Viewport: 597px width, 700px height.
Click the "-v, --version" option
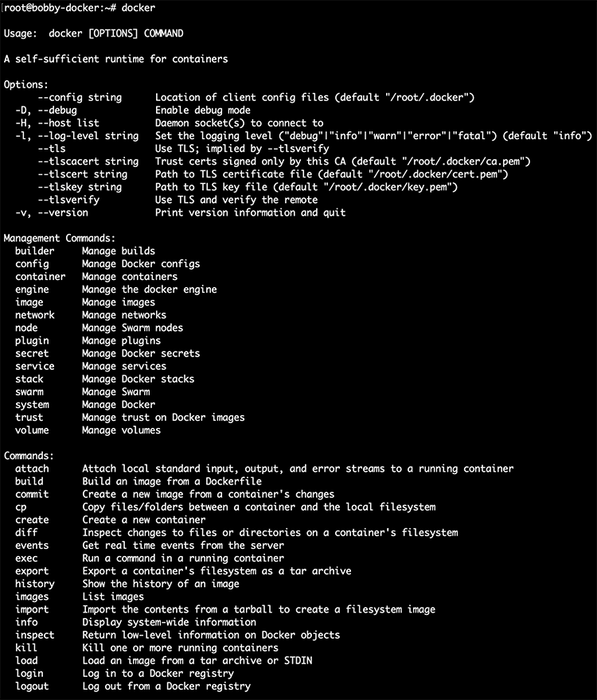click(x=52, y=212)
